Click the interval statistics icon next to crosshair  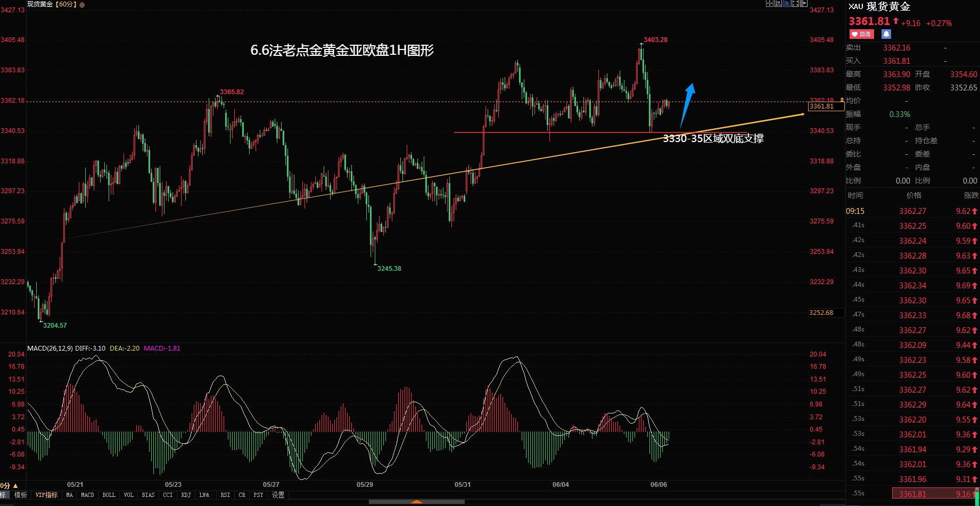click(778, 4)
